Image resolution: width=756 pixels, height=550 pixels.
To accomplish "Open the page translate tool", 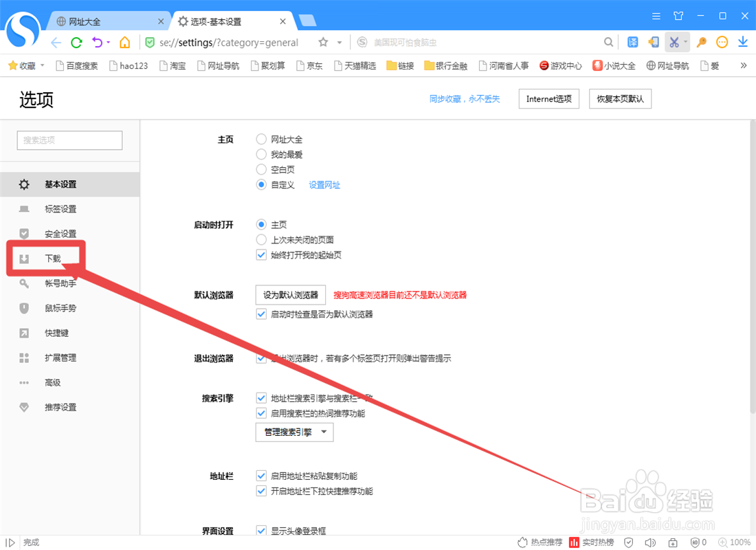I will 632,42.
